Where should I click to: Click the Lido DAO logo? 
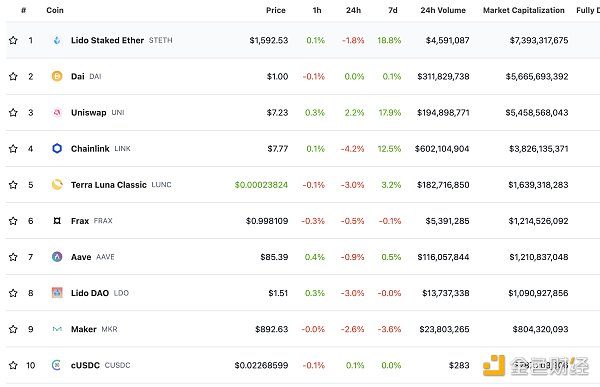[x=57, y=293]
